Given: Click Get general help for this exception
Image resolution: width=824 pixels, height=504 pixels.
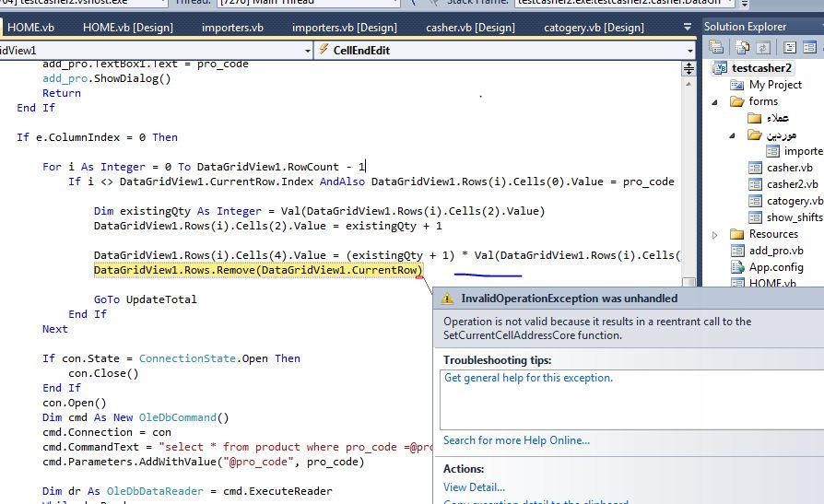Looking at the screenshot, I should (x=528, y=378).
